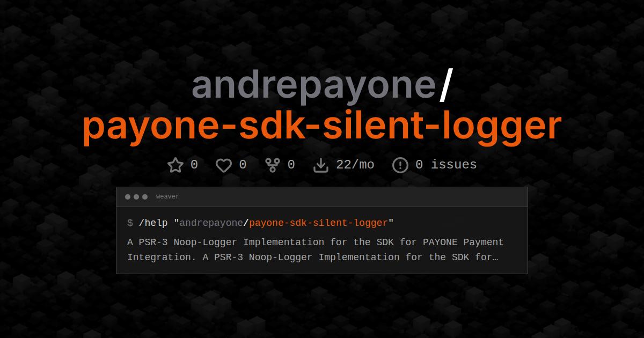Image resolution: width=644 pixels, height=338 pixels.
Task: Click the 22/mo downloads count
Action: coord(355,165)
